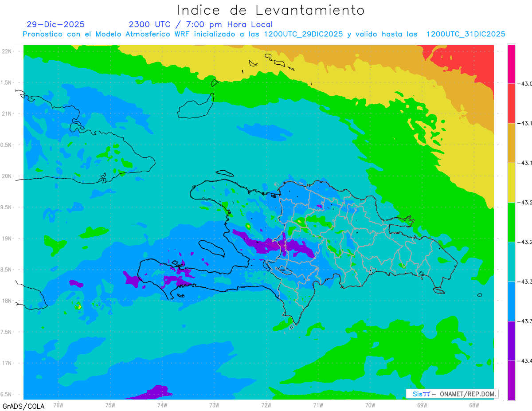532x411 pixels.
Task: Select the orange swatch in the legend
Action: point(511,143)
